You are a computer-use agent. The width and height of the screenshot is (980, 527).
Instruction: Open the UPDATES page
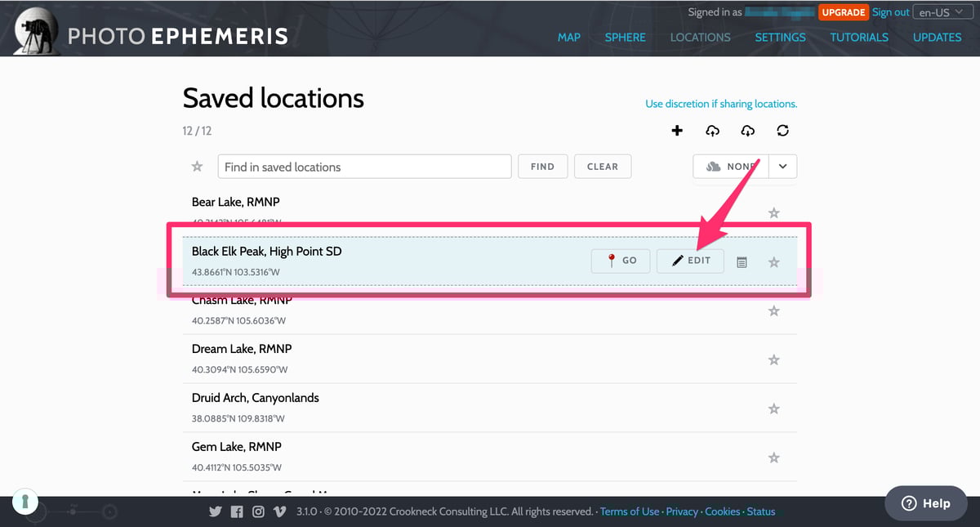(x=938, y=38)
